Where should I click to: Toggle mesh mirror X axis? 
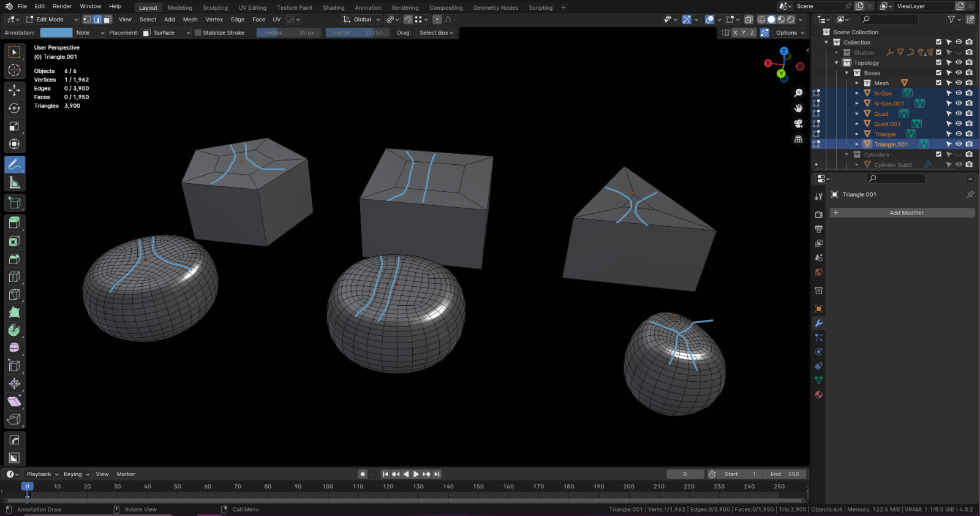735,32
